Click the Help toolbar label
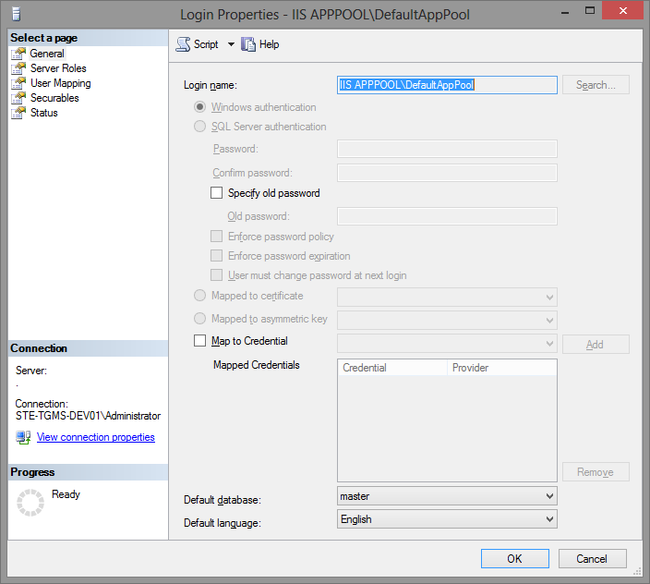The image size is (650, 584). click(x=269, y=44)
